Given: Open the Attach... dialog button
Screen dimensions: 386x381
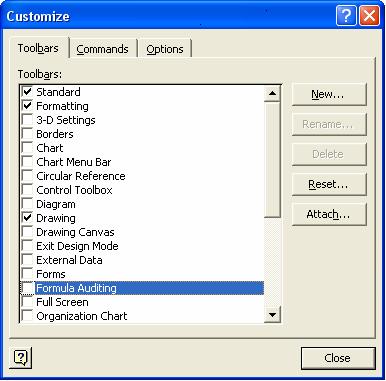Looking at the screenshot, I should coord(329,214).
